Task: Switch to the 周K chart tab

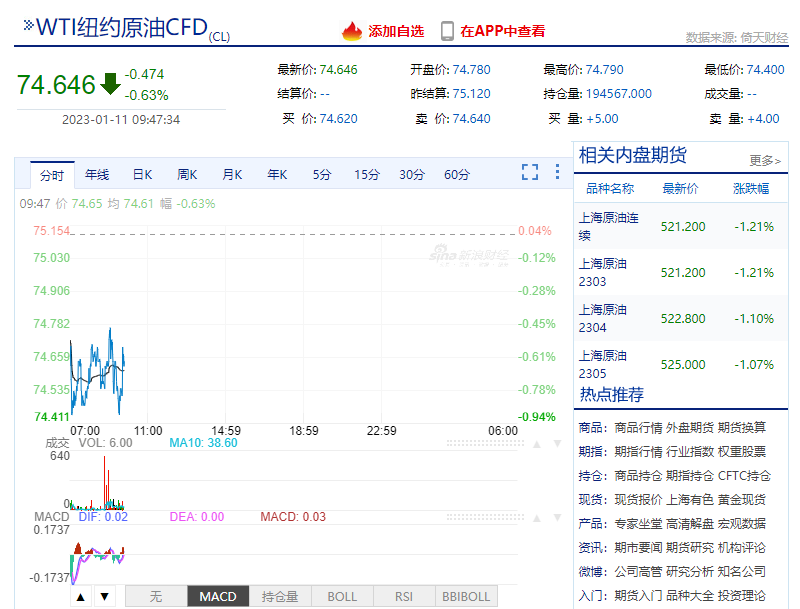Action: coord(187,175)
